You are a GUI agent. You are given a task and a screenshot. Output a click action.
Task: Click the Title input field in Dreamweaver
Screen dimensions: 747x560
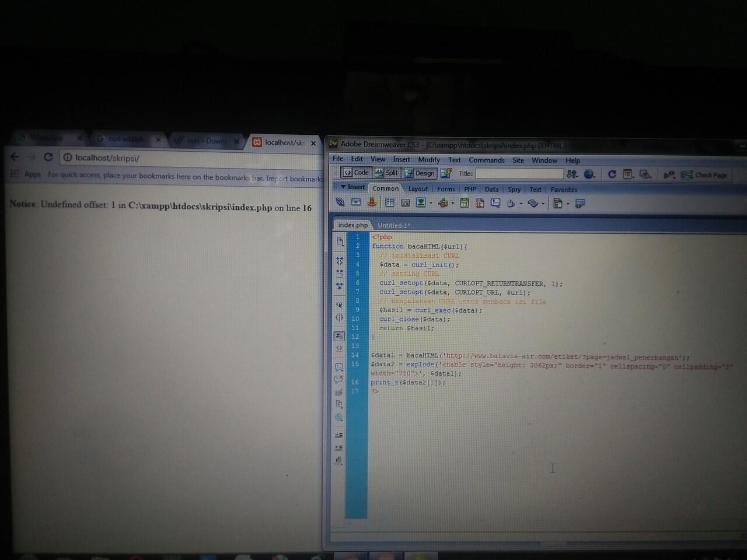(x=519, y=173)
